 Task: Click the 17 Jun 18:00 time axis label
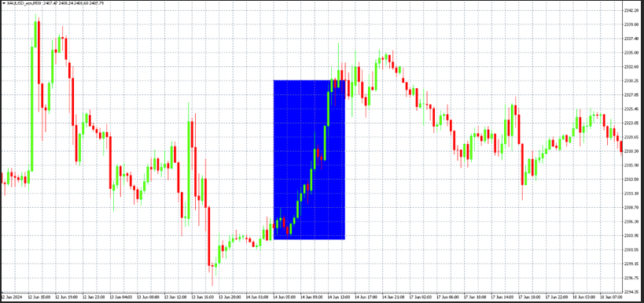(x=528, y=297)
